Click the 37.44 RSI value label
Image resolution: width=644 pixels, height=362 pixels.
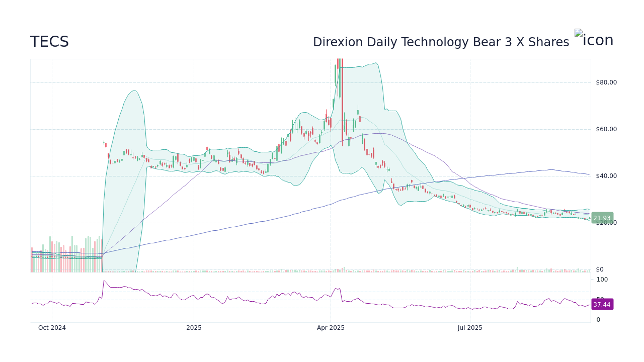[602, 305]
